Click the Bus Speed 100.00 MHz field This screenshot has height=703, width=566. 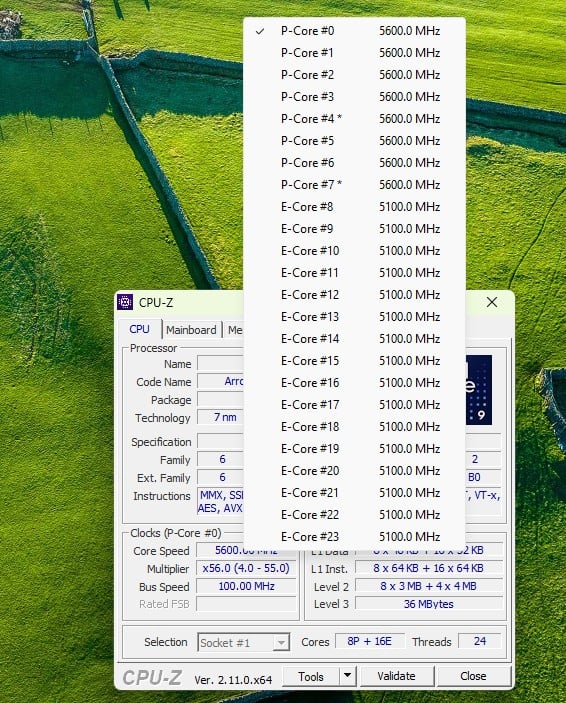pos(246,586)
